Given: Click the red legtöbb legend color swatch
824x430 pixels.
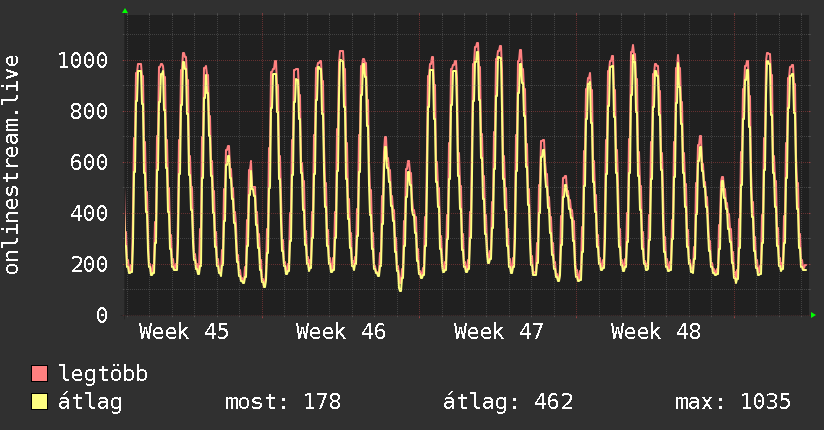Looking at the screenshot, I should point(40,374).
